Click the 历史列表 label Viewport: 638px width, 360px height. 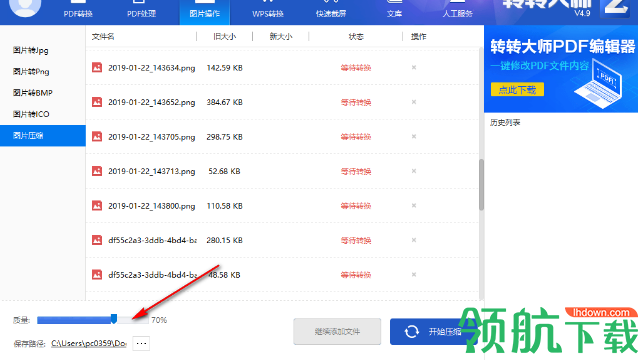coord(505,122)
